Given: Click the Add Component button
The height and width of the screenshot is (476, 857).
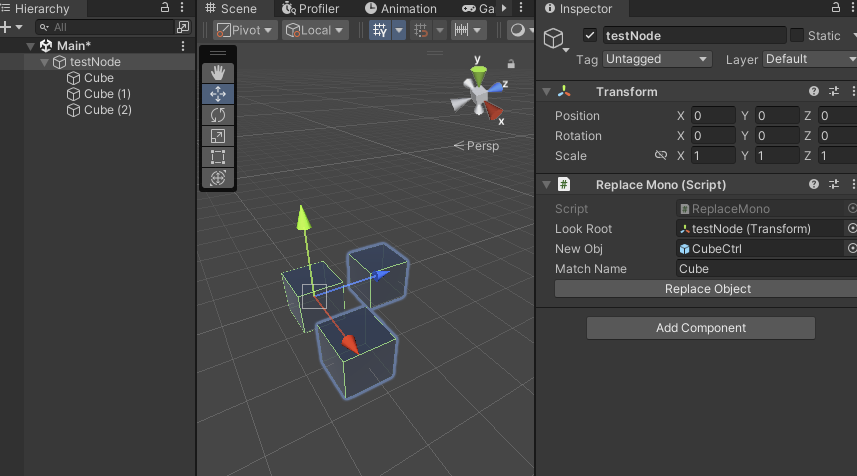Looking at the screenshot, I should 701,328.
